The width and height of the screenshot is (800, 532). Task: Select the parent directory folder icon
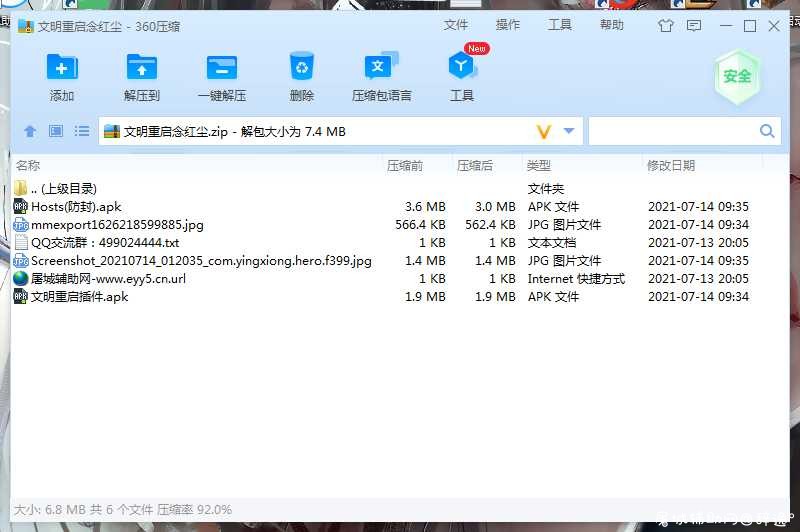click(x=20, y=188)
